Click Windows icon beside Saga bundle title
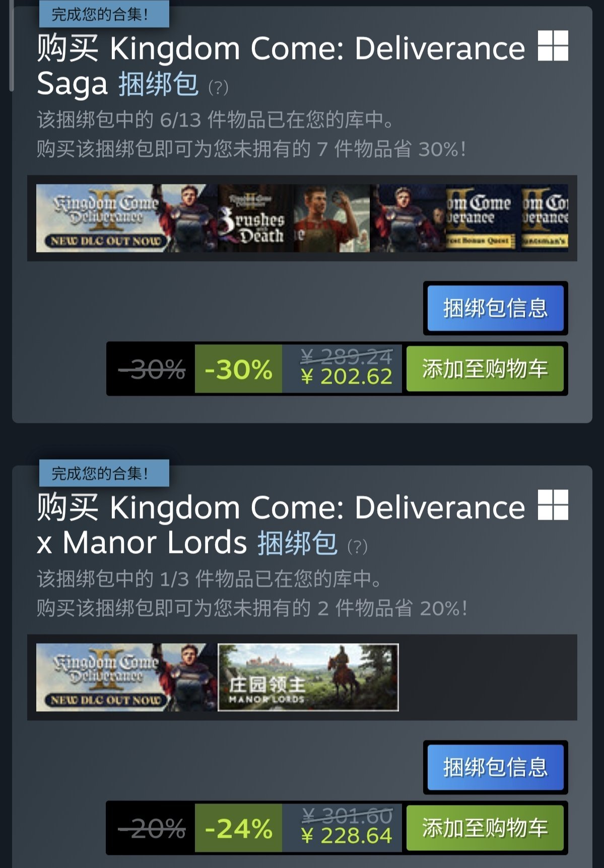Viewport: 604px width, 868px height. coord(553,45)
